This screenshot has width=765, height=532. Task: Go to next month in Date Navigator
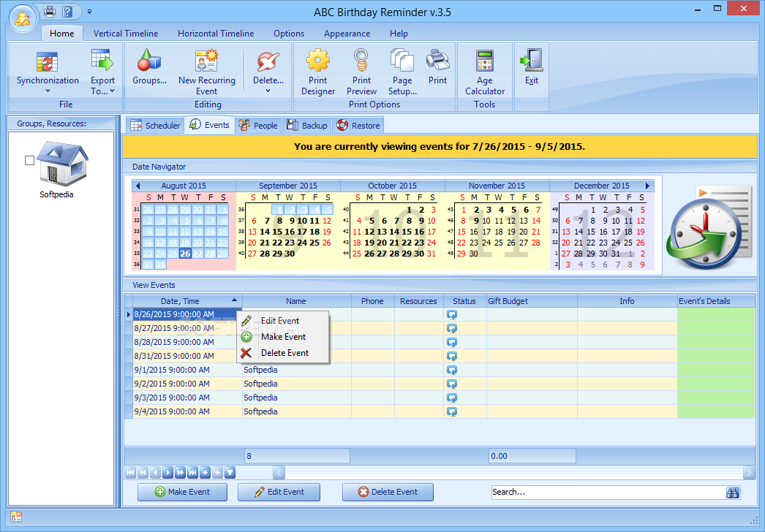coord(647,186)
